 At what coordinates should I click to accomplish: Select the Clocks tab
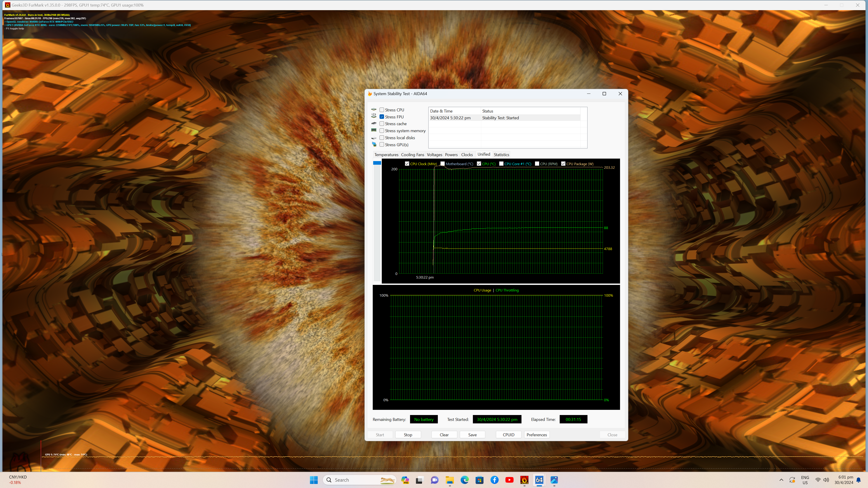pos(467,155)
